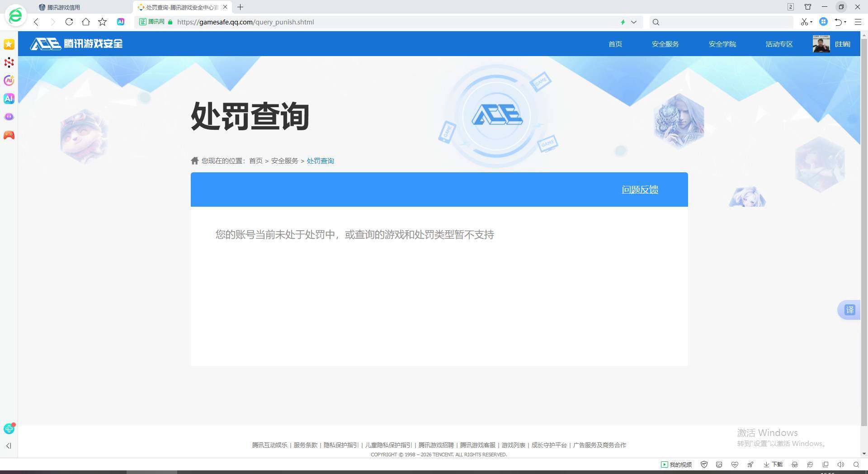
Task: Click the search box in the toolbar
Action: pyautogui.click(x=721, y=22)
